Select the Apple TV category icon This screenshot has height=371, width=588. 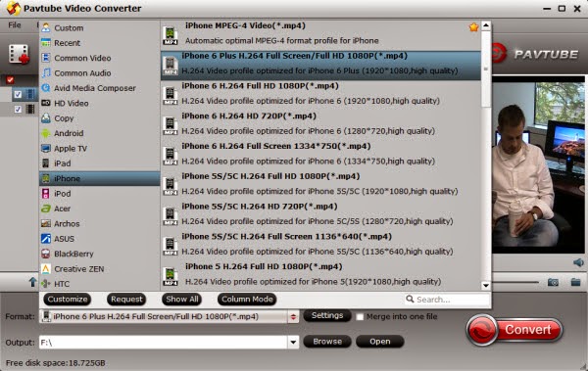[x=46, y=149]
